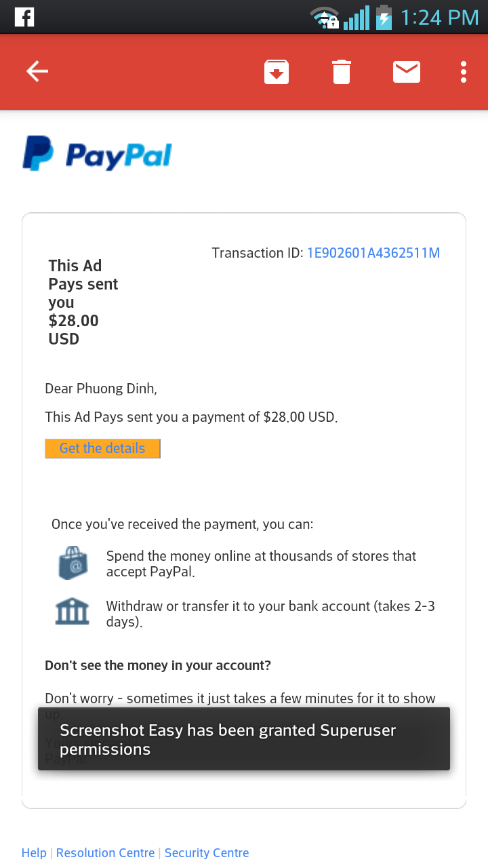Tap the "This Ad Pays sent you $28.00 USD" heading
Screen dimensions: 488x868
pyautogui.click(x=83, y=302)
